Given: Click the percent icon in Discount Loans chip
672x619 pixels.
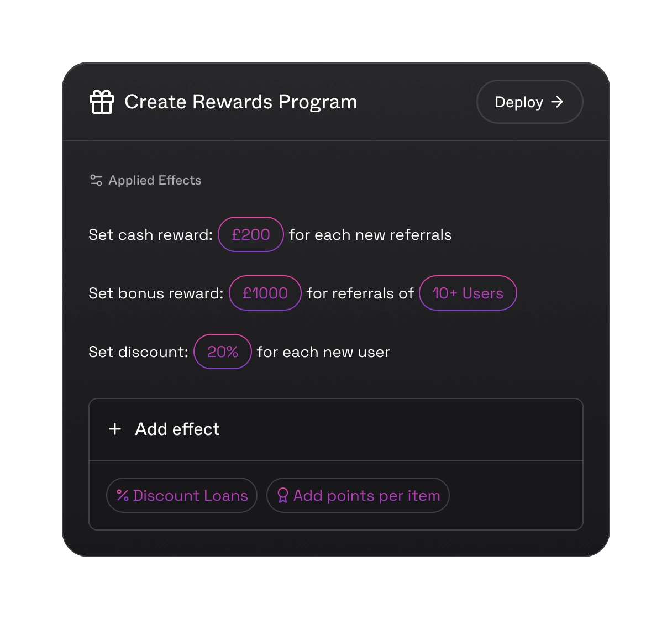Looking at the screenshot, I should (123, 495).
